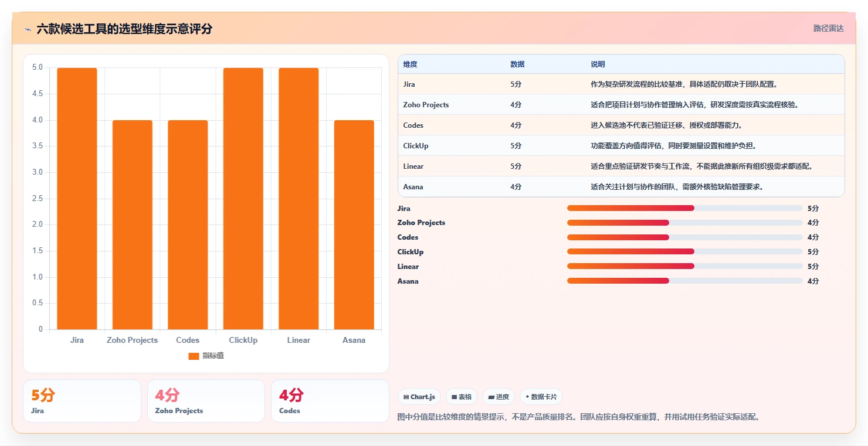868x446 pixels.
Task: Click the Codes bar in chart
Action: coord(188,225)
